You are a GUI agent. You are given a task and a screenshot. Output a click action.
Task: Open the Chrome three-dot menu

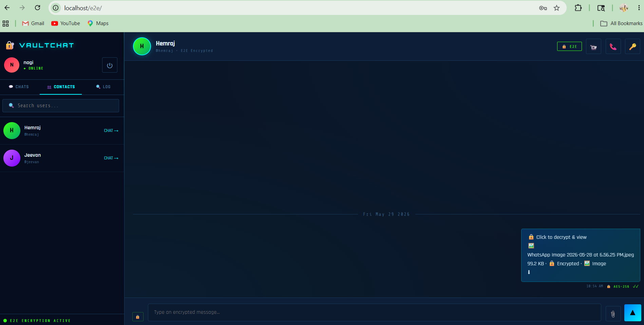click(x=639, y=8)
